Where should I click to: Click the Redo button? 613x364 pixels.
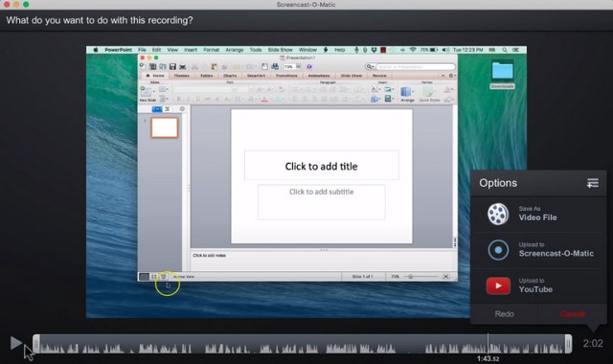[504, 314]
